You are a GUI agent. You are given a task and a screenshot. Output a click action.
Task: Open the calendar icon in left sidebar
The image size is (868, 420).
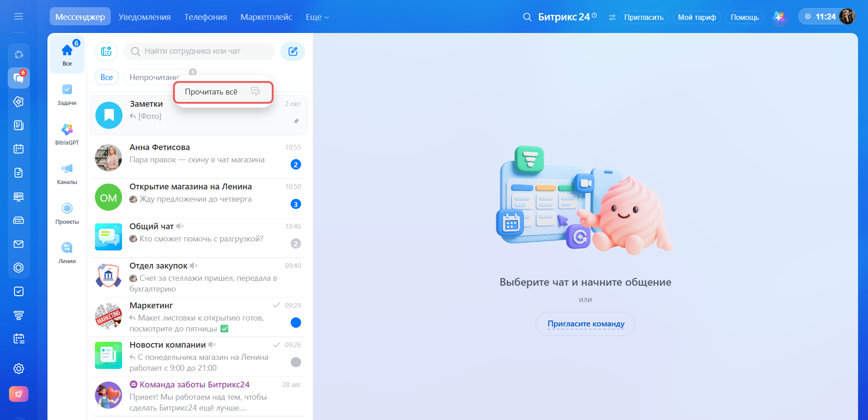click(19, 149)
